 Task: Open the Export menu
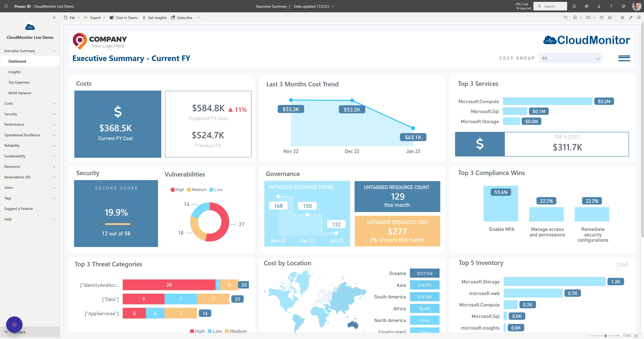[95, 17]
